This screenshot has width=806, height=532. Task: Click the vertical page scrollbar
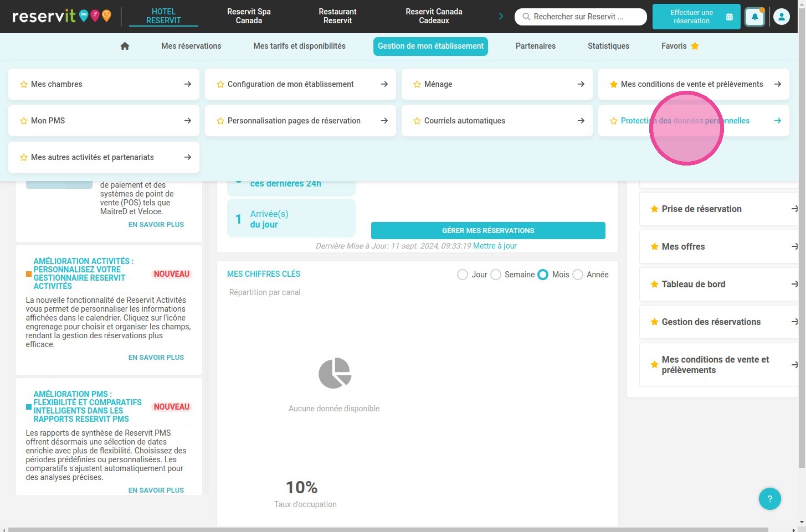(x=802, y=238)
